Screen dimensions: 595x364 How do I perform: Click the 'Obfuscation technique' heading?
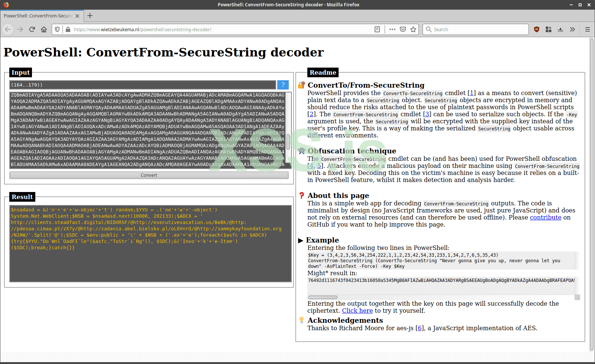352,151
